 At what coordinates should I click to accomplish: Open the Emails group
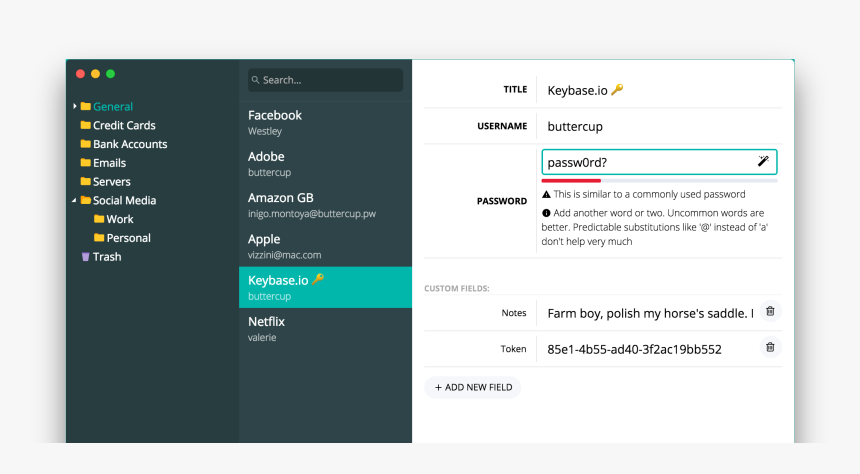pos(109,162)
